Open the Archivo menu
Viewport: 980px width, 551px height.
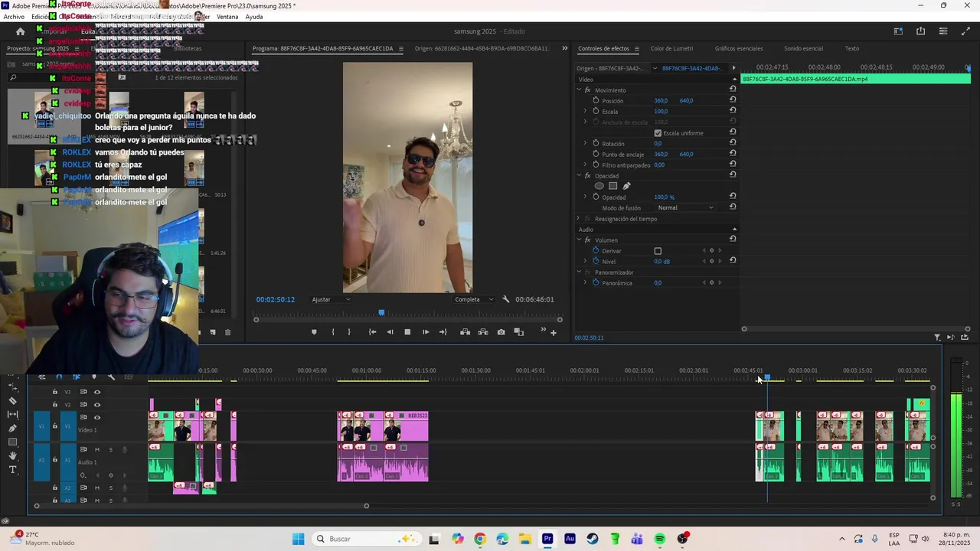click(x=14, y=17)
